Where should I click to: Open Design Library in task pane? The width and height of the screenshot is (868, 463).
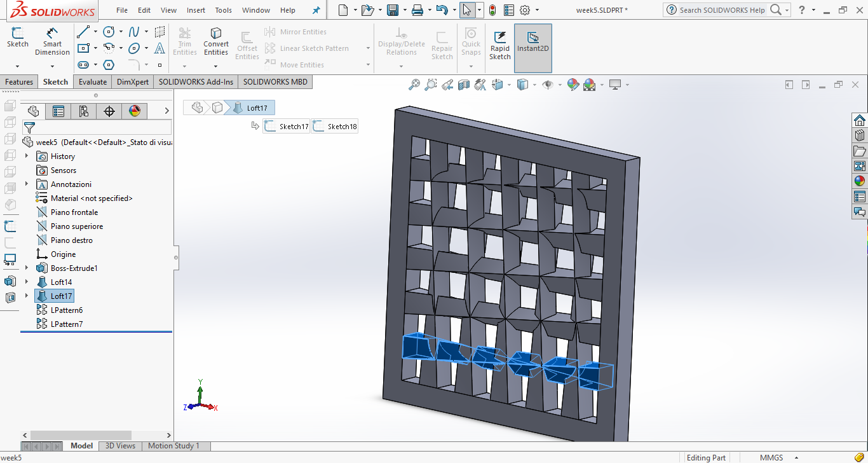(860, 135)
